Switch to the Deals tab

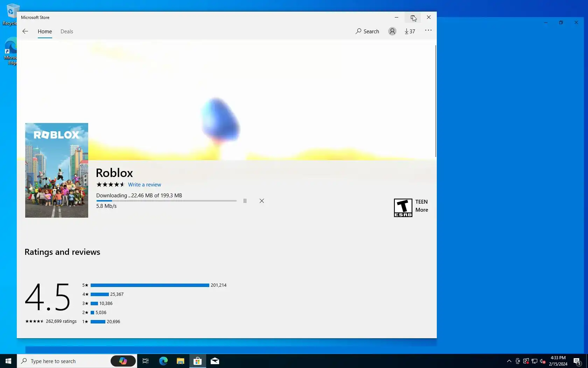[66, 31]
